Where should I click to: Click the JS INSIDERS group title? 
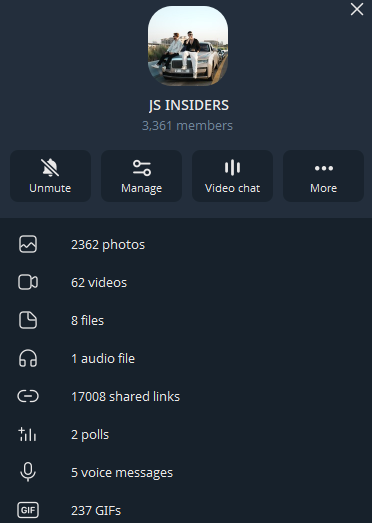189,105
